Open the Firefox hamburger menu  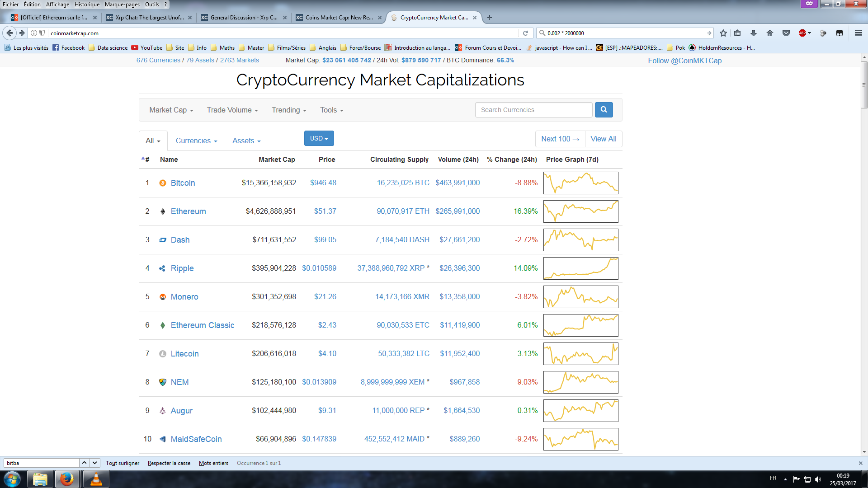859,33
